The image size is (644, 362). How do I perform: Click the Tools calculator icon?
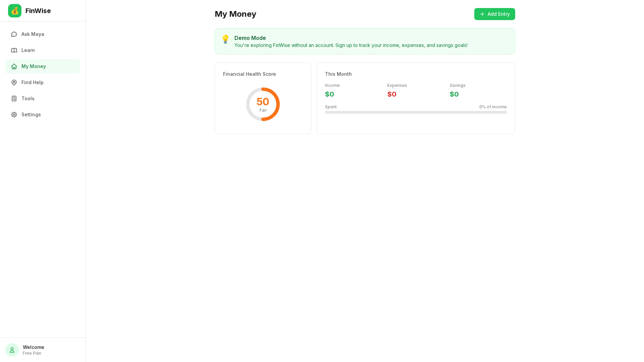click(x=14, y=99)
